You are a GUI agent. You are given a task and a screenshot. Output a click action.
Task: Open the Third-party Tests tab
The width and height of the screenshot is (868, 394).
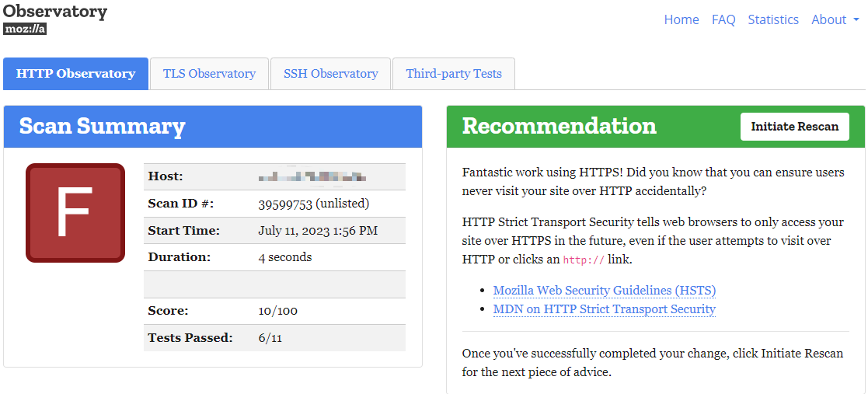coord(454,74)
